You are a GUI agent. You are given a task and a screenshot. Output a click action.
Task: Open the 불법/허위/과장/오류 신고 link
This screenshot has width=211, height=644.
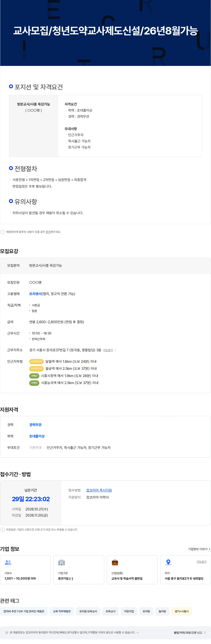189,633
